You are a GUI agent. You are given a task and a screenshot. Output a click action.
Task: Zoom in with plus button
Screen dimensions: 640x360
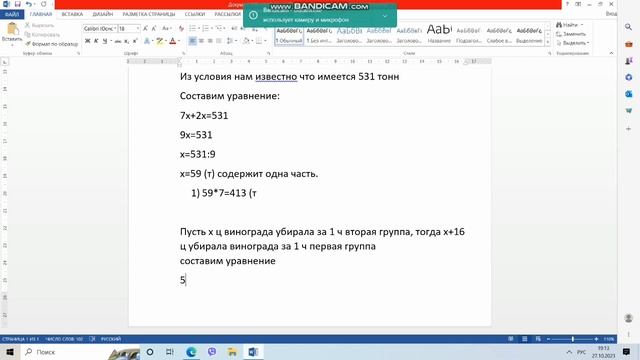[596, 339]
